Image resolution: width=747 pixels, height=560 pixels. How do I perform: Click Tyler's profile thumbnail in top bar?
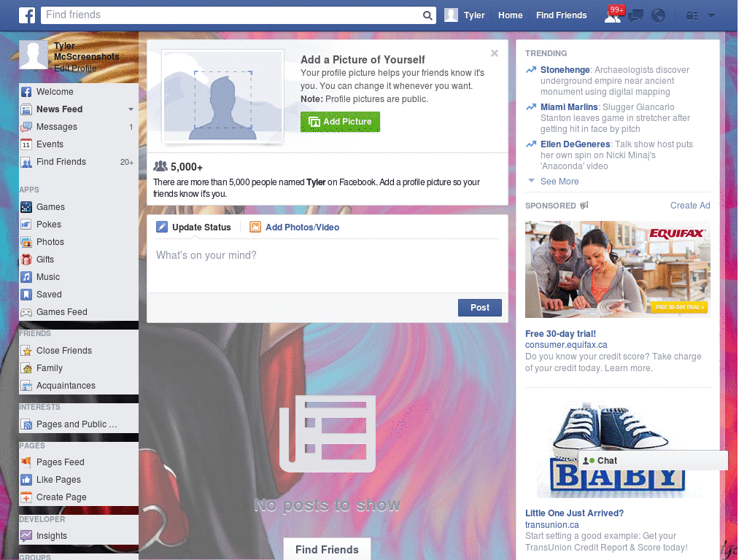tap(451, 15)
